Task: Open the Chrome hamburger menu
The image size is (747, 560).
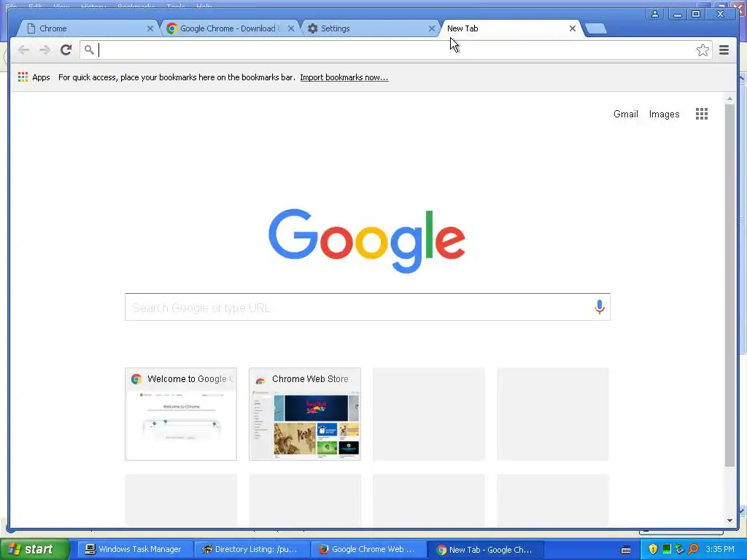Action: point(724,50)
